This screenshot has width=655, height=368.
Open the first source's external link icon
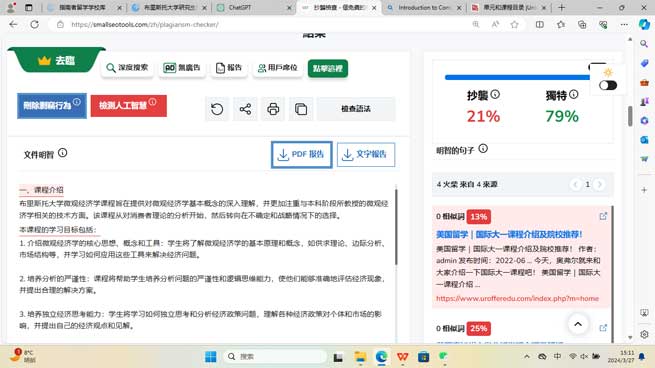[x=603, y=216]
